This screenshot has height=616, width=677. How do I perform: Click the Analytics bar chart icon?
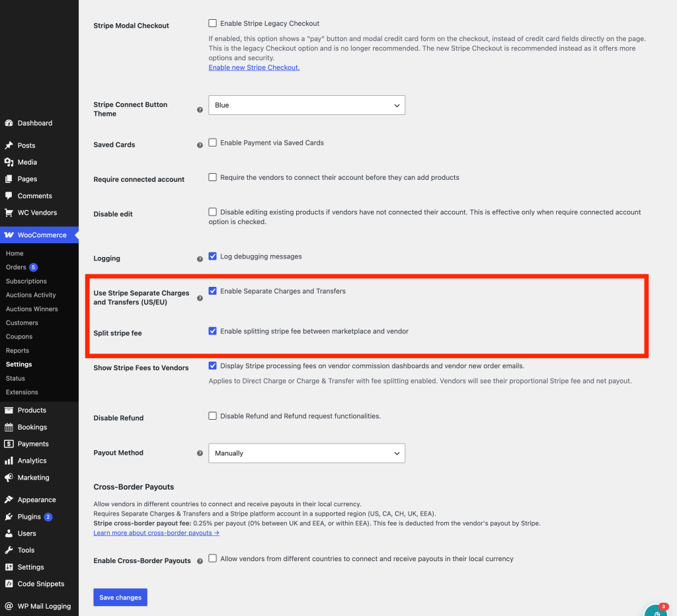coord(9,461)
